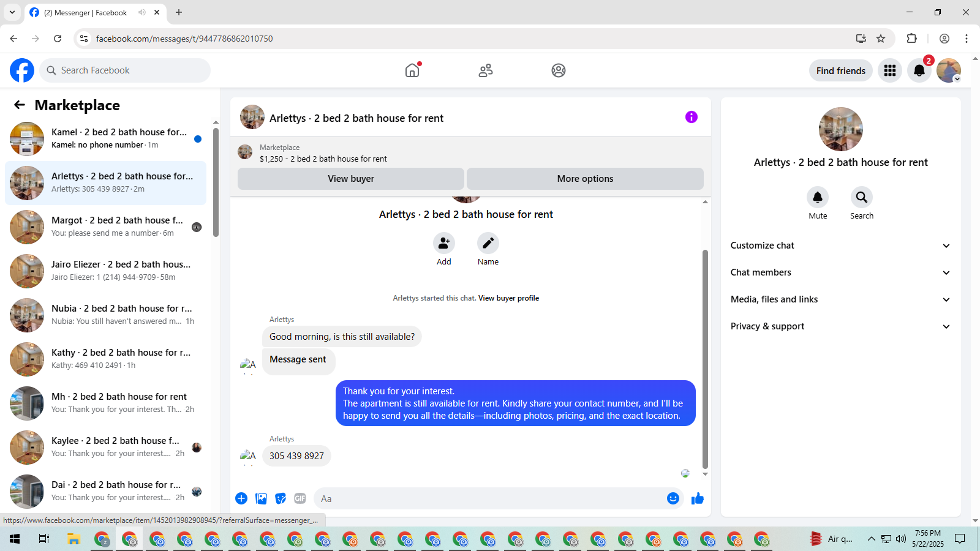Open Kathy's conversation
Screen dimensions: 980x551
[105, 359]
